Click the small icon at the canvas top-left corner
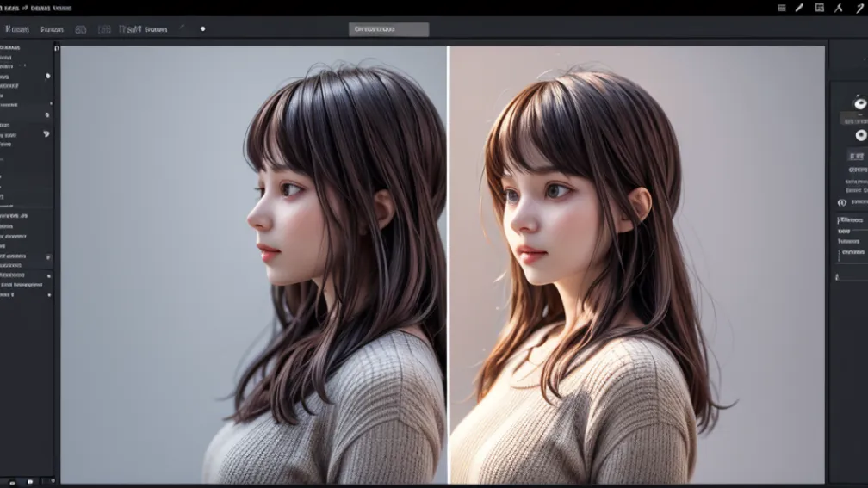The height and width of the screenshot is (488, 868). (x=57, y=48)
